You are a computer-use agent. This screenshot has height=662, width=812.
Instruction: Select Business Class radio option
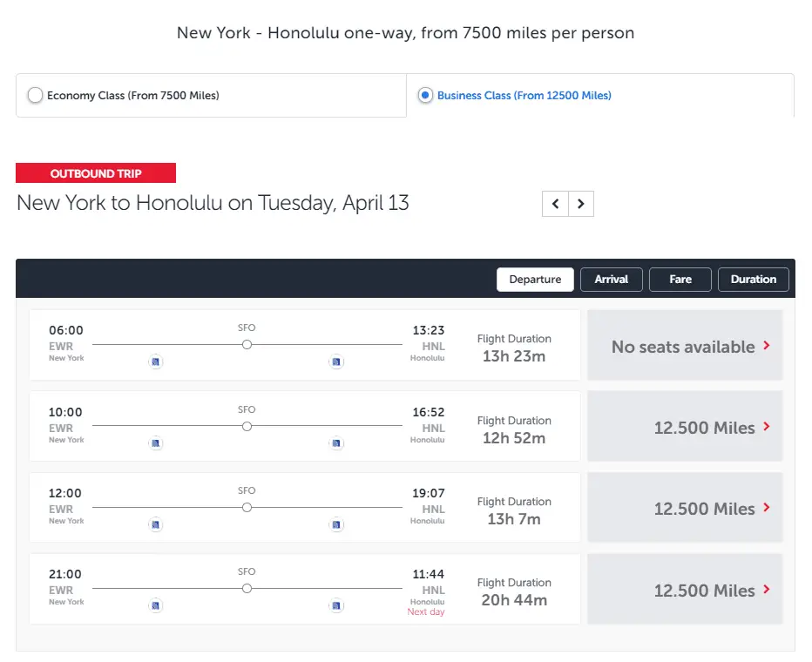(x=425, y=96)
